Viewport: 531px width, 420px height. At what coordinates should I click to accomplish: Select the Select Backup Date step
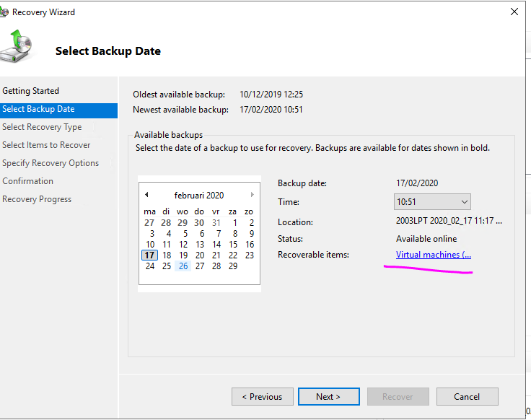(x=58, y=109)
